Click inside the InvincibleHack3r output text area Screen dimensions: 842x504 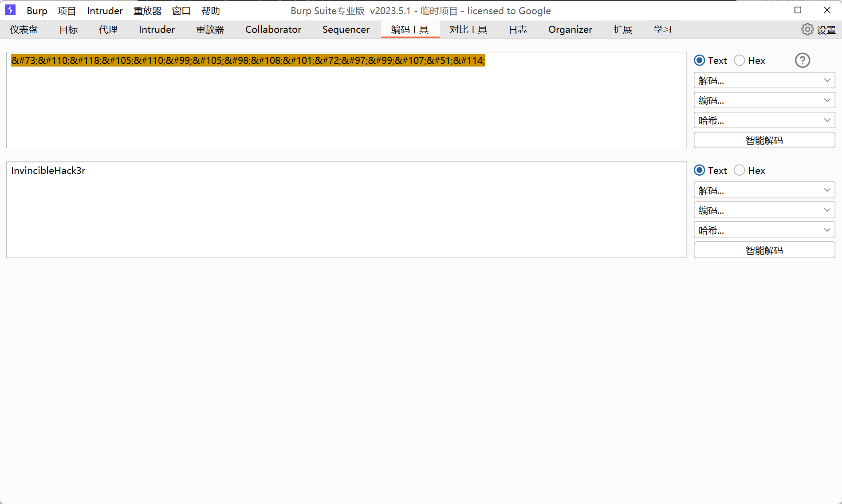pyautogui.click(x=346, y=210)
